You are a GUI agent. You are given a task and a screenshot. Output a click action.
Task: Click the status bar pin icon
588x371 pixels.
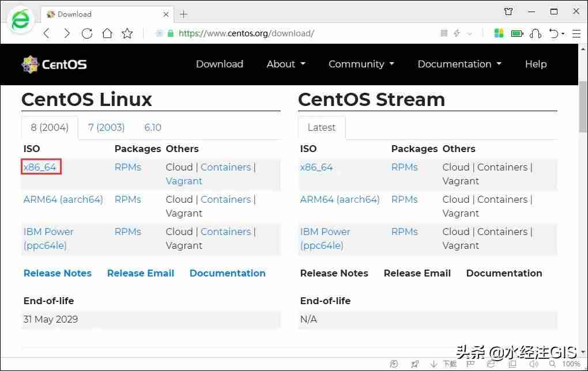[414, 364]
